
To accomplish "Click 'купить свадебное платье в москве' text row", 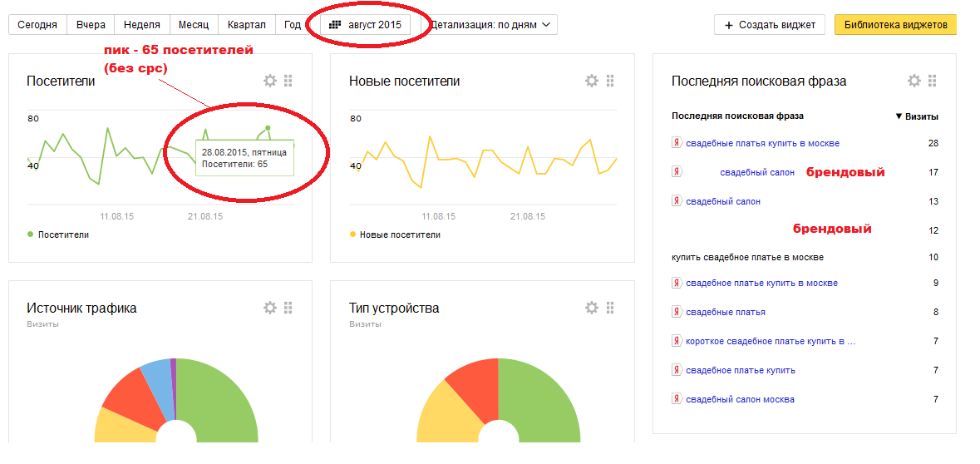I will (x=747, y=257).
